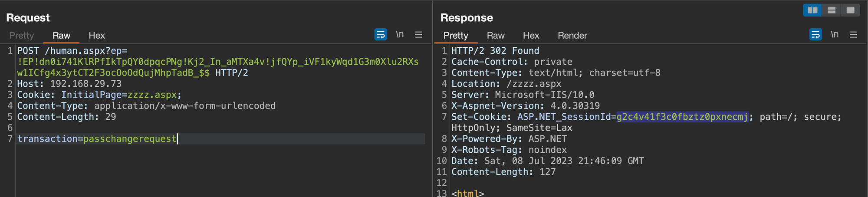Open the Response Render tab

tap(572, 36)
